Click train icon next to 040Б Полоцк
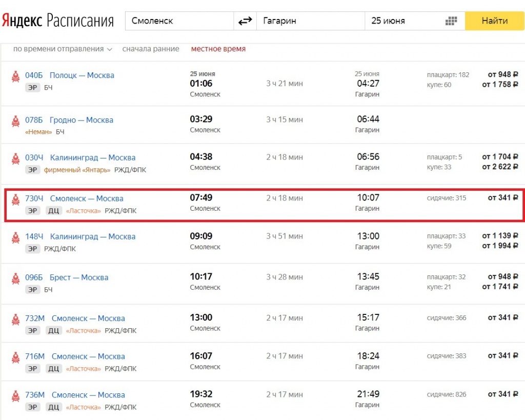The width and height of the screenshot is (525, 420). 16,76
